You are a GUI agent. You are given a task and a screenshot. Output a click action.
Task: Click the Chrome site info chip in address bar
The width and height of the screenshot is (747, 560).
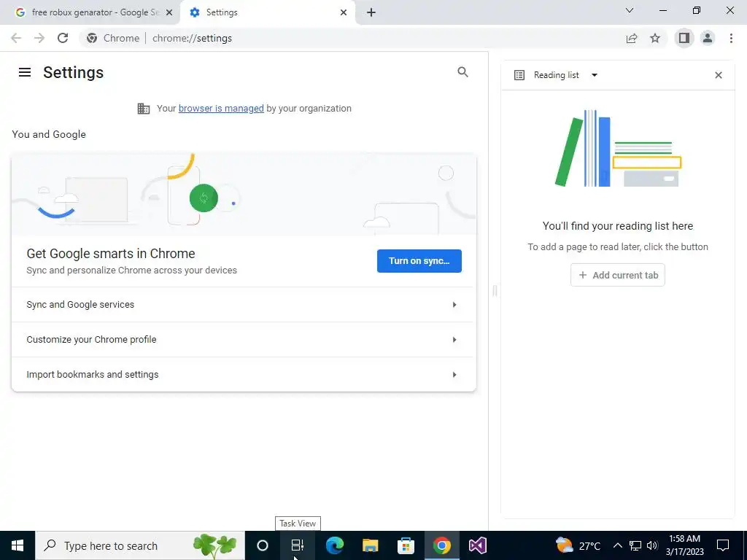[113, 38]
